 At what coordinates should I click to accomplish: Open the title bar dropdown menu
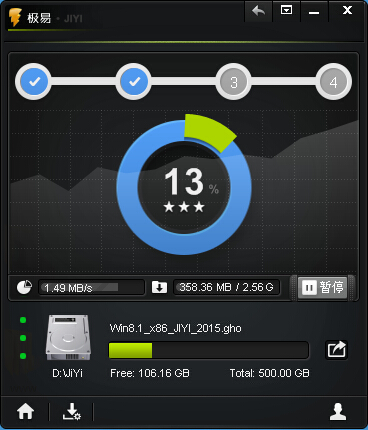[286, 10]
